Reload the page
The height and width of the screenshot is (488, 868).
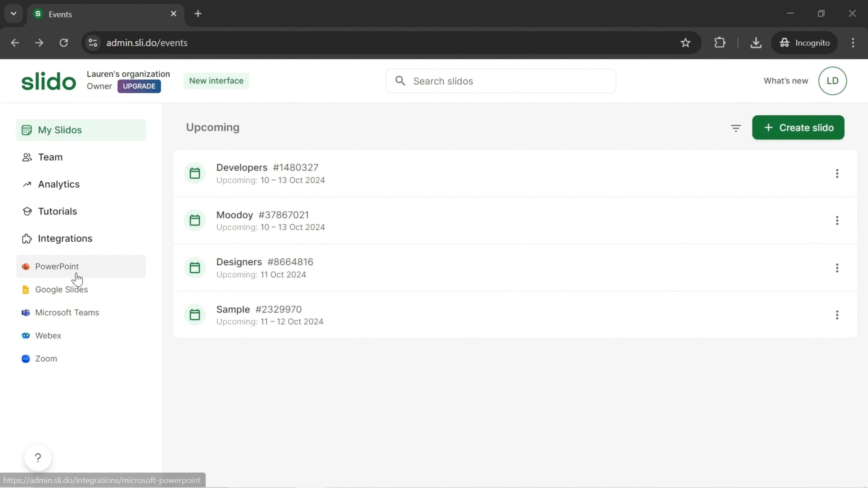click(x=64, y=43)
